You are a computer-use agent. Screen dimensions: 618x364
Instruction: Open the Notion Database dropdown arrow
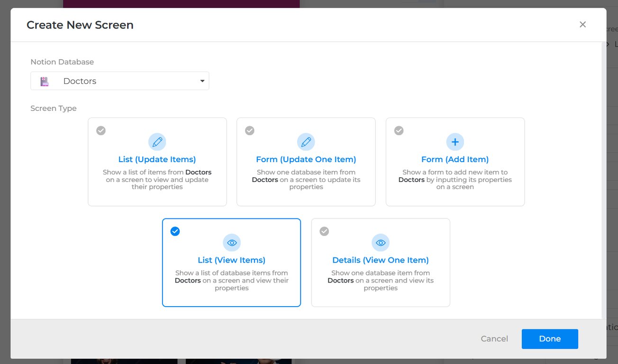[x=202, y=81]
